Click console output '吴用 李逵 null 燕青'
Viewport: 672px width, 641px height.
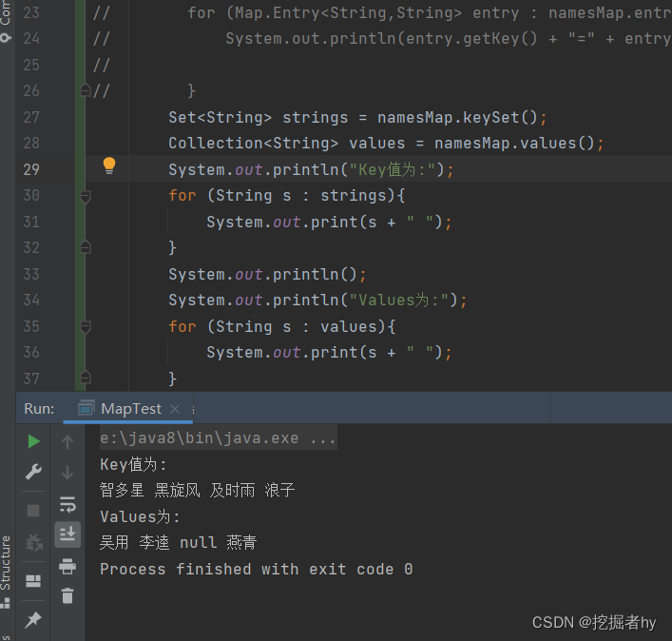(x=179, y=543)
